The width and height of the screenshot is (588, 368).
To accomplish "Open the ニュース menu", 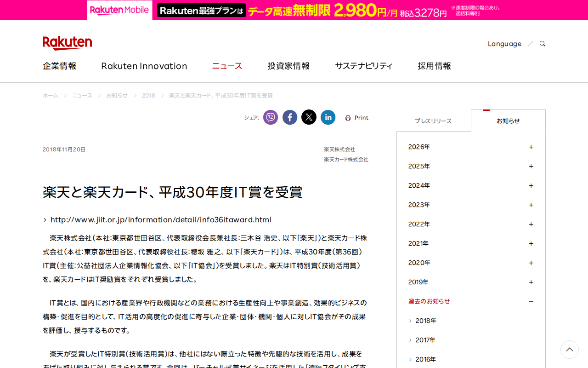I will (x=227, y=66).
